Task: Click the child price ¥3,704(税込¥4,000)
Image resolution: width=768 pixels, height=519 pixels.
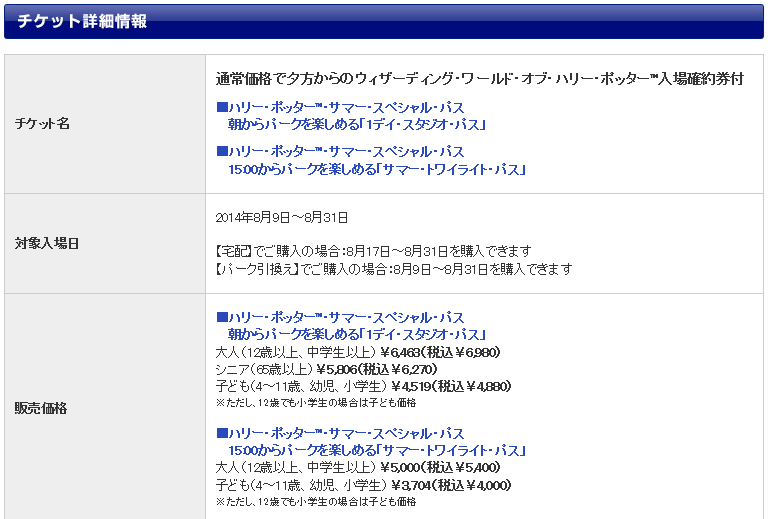Action: [451, 485]
